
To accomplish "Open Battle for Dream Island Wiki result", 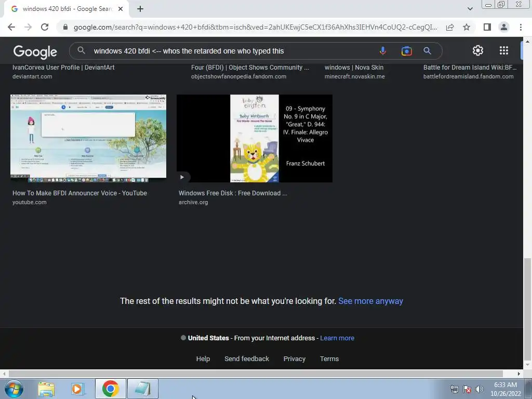I will click(x=470, y=68).
